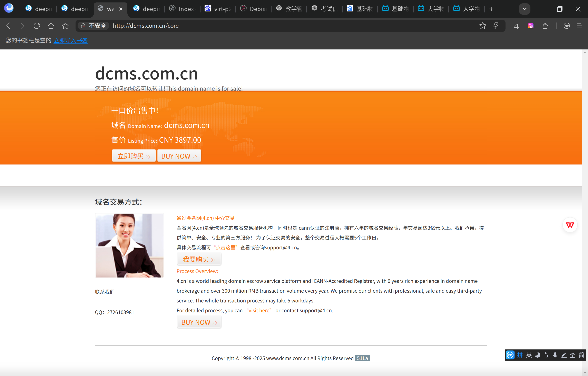Switch to the virt-p2 tab
The image size is (588, 376).
[x=218, y=9]
